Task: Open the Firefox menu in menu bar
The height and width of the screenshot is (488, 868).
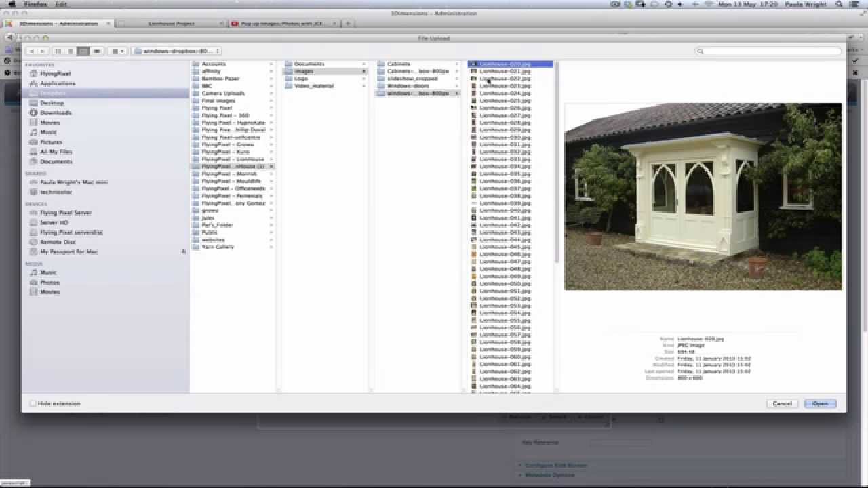Action: (36, 4)
